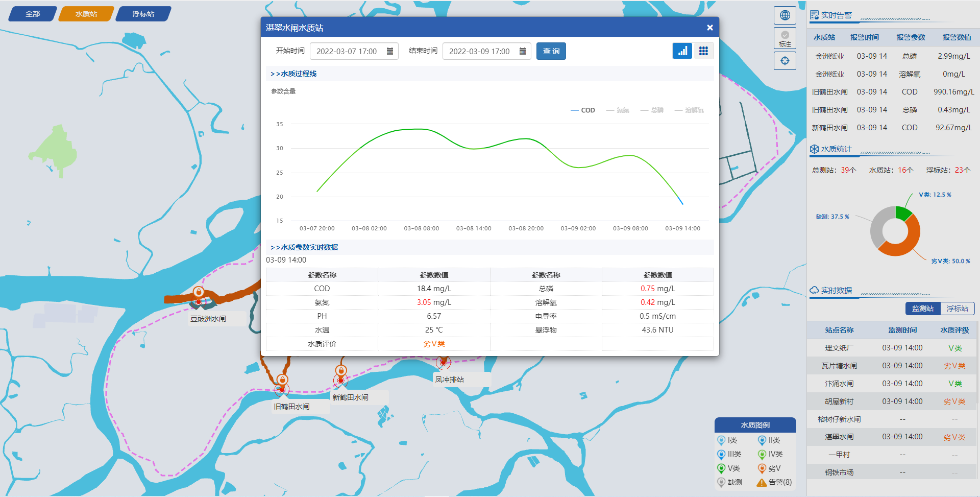Click the 查询 query button
Screen dimensions: 980x497
pyautogui.click(x=551, y=51)
